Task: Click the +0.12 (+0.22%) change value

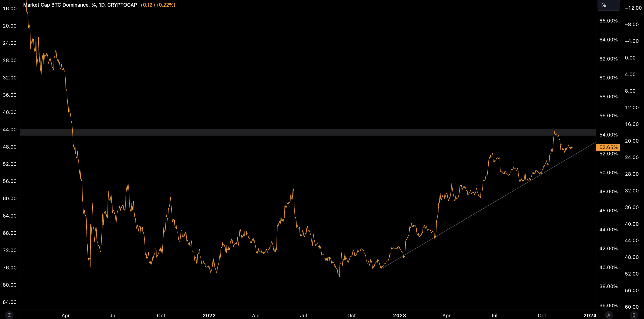Action: click(x=157, y=5)
